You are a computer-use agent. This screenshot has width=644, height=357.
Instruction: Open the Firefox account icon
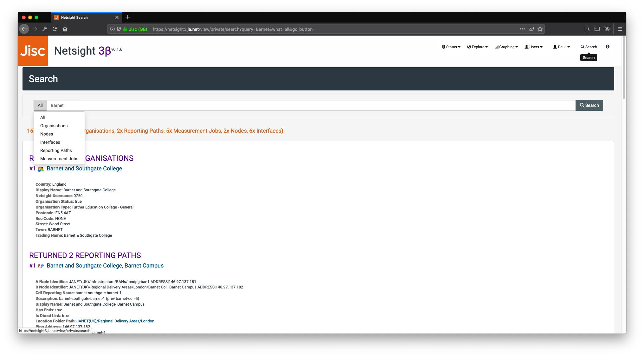pos(607,29)
